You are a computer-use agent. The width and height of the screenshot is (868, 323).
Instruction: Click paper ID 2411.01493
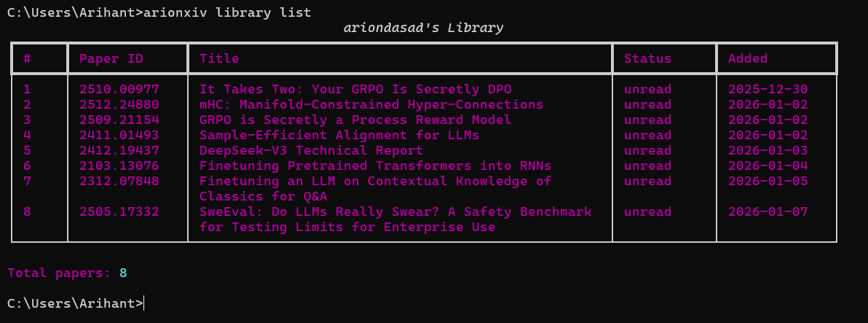pos(119,135)
